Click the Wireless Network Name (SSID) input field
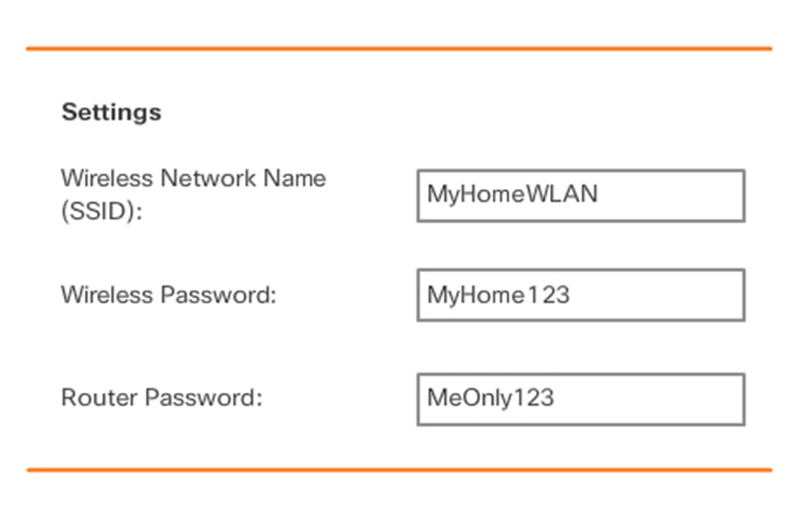Image resolution: width=812 pixels, height=524 pixels. [x=580, y=196]
